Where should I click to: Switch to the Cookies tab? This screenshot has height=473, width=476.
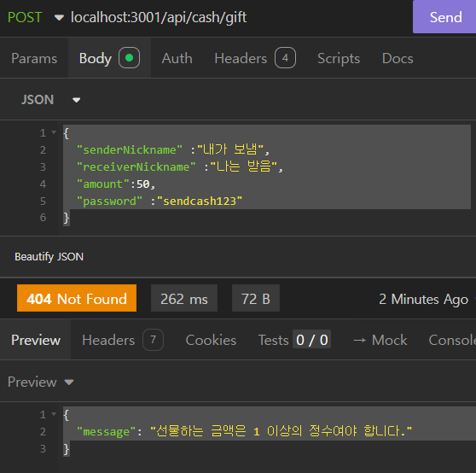211,340
